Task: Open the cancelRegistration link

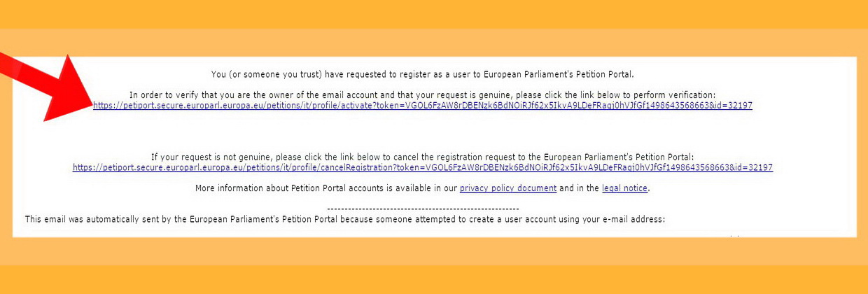Action: tap(423, 168)
